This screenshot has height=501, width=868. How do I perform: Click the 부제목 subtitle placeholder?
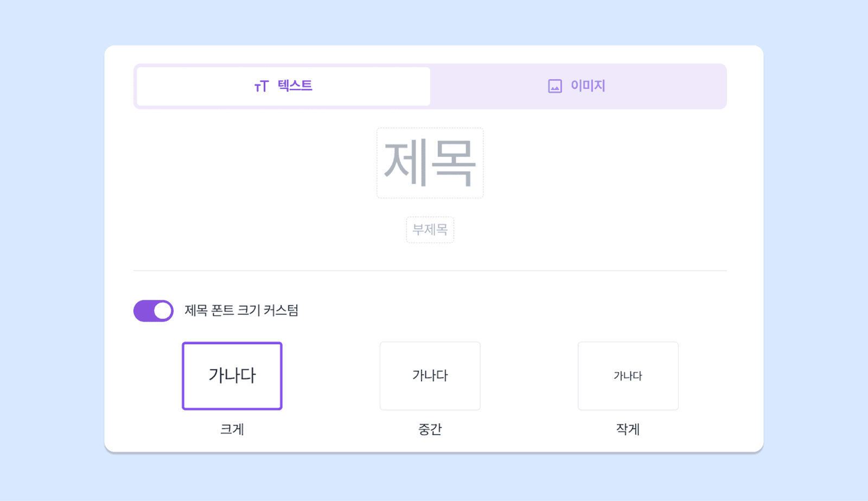click(430, 230)
